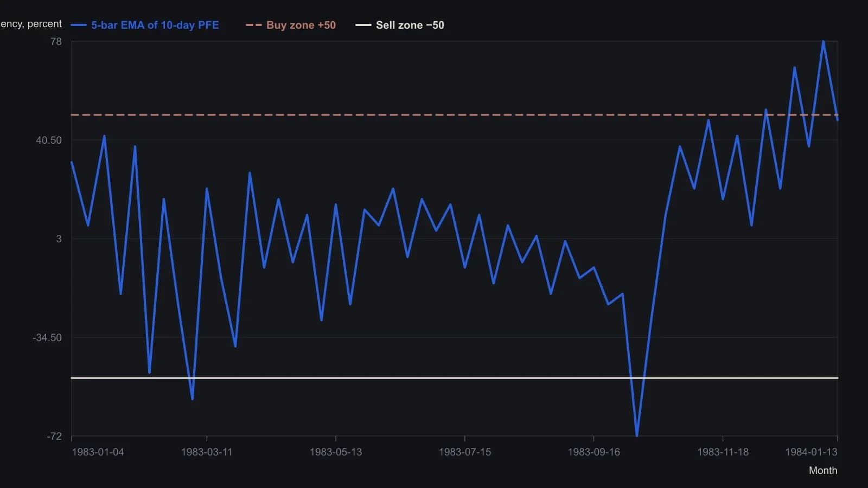
Task: Click the 1984-01-13 x-axis label
Action: click(811, 452)
